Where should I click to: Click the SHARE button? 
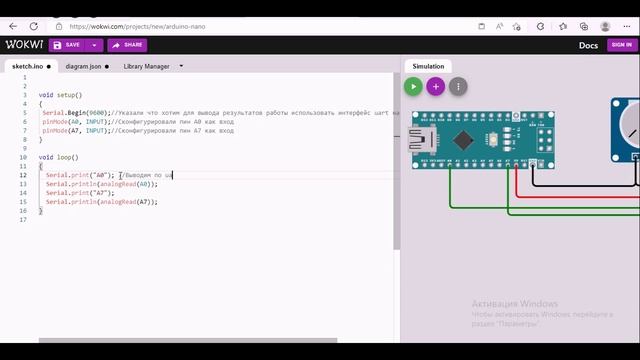coord(127,45)
